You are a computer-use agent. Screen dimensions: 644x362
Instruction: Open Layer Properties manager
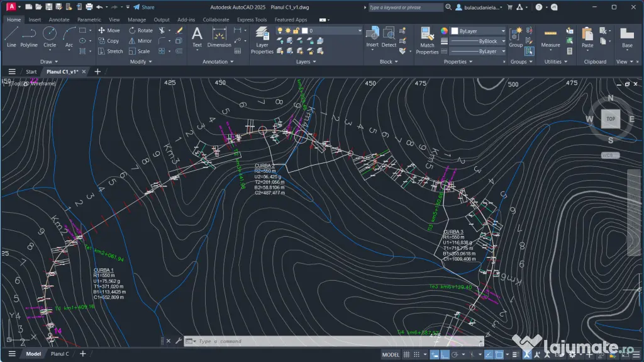(x=262, y=40)
